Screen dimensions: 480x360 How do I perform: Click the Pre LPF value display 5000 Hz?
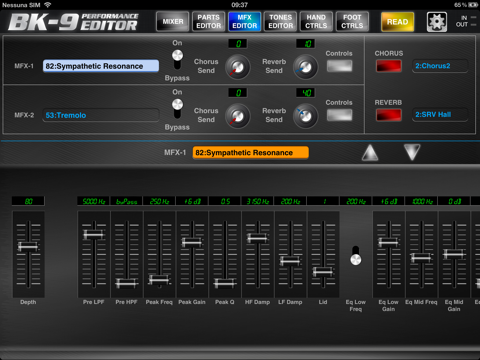pyautogui.click(x=94, y=201)
